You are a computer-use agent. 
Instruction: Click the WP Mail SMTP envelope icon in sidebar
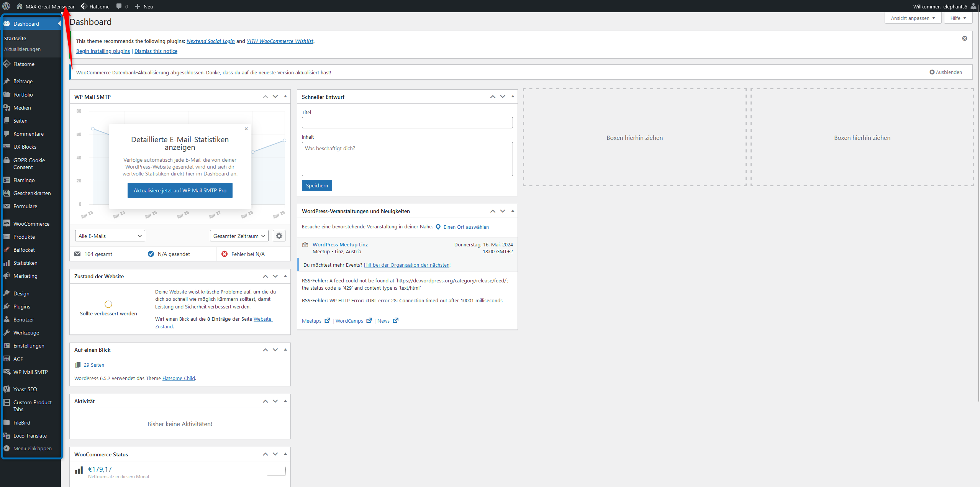coord(7,372)
